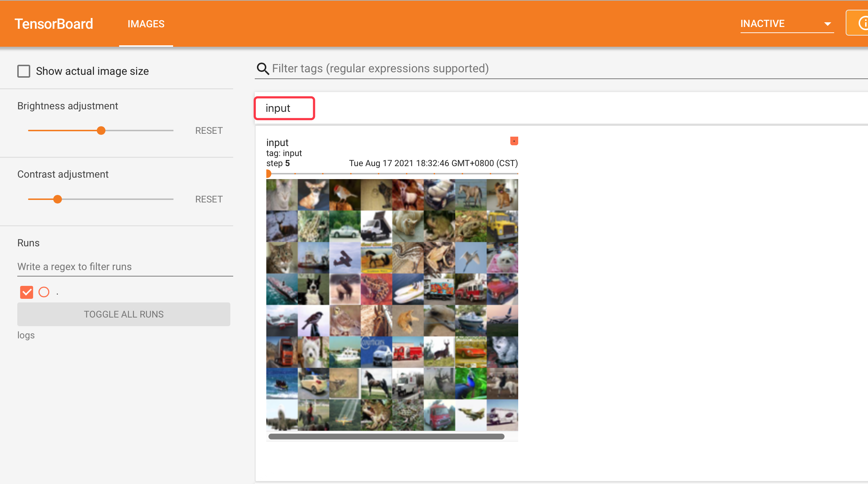Select the run radio circle button
The width and height of the screenshot is (868, 484).
tap(44, 292)
